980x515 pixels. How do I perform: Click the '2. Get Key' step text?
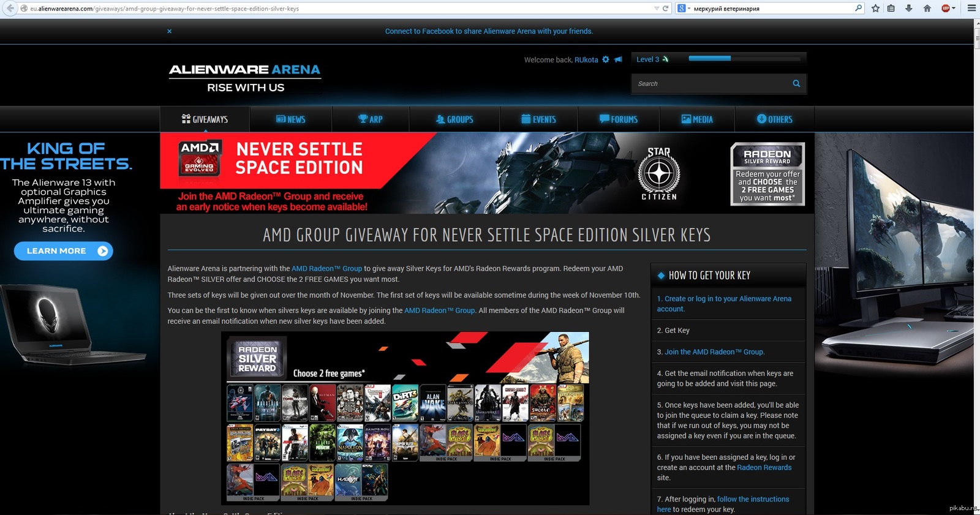tap(673, 331)
